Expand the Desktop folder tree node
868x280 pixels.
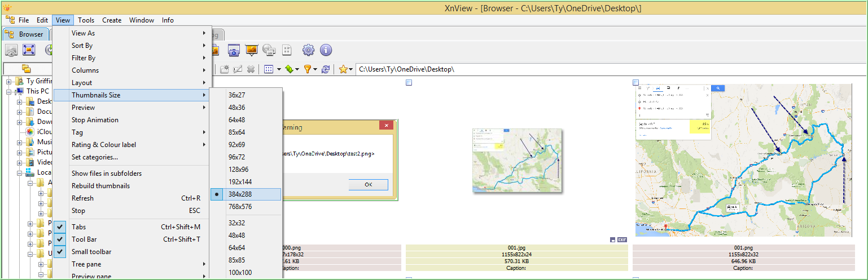[20, 101]
